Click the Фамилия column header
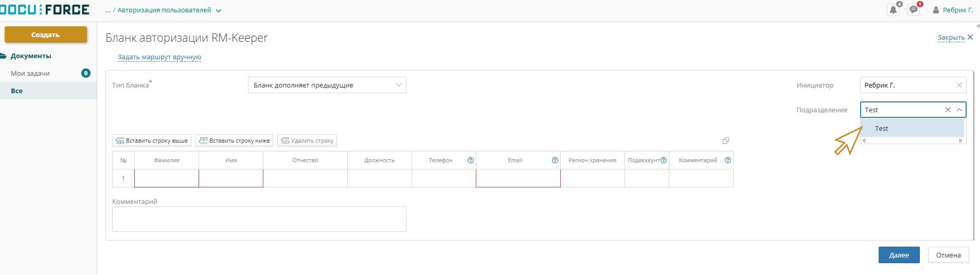Viewport: 980px width, 275px height. pos(167,160)
